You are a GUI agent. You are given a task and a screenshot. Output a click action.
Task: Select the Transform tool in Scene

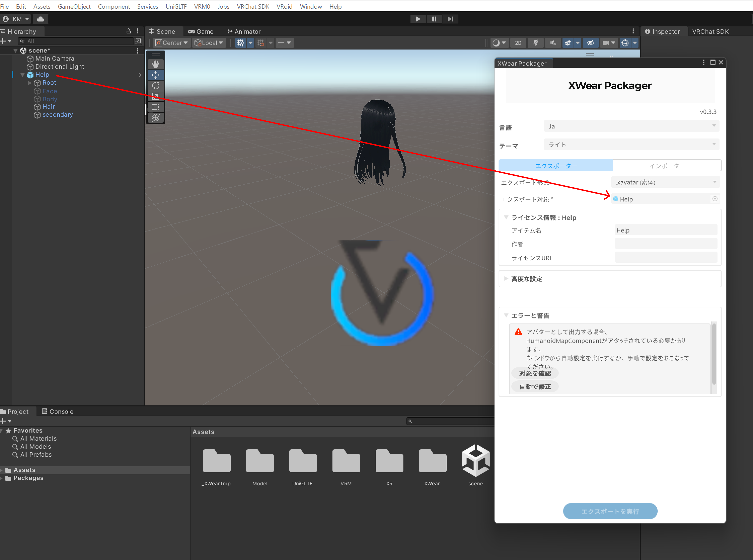[156, 118]
